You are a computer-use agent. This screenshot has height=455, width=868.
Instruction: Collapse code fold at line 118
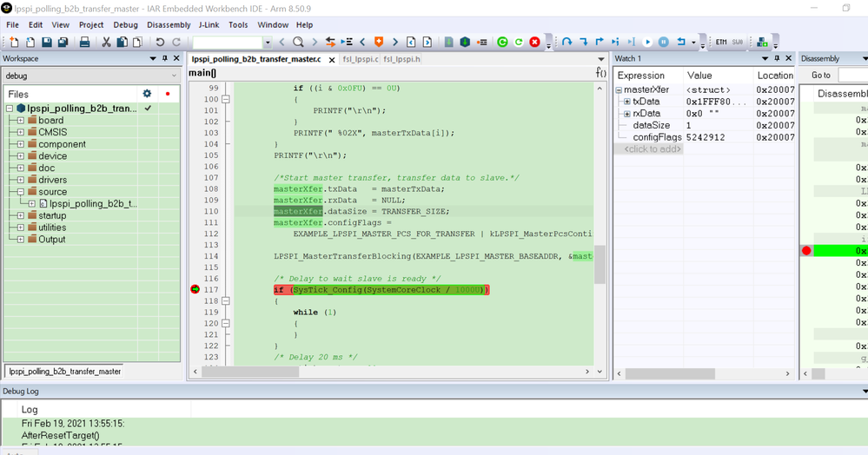[x=226, y=301]
